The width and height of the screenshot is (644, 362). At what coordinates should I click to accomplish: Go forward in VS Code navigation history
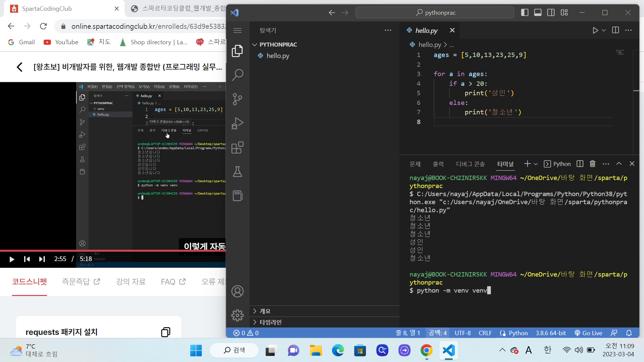pos(345,13)
